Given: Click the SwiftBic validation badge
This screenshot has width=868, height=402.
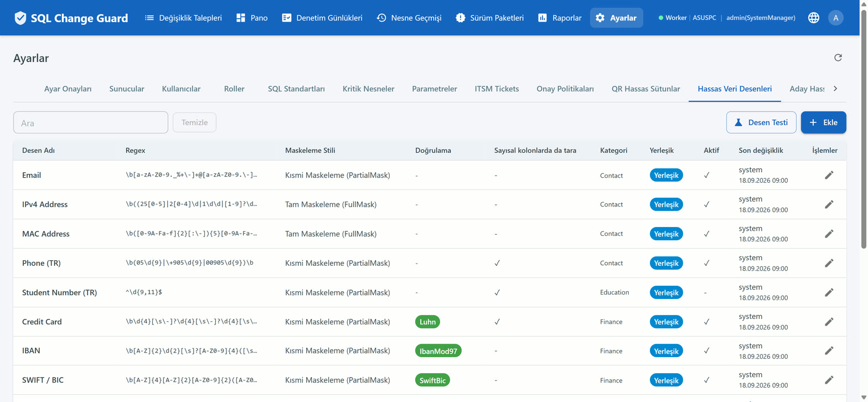Looking at the screenshot, I should click(432, 380).
